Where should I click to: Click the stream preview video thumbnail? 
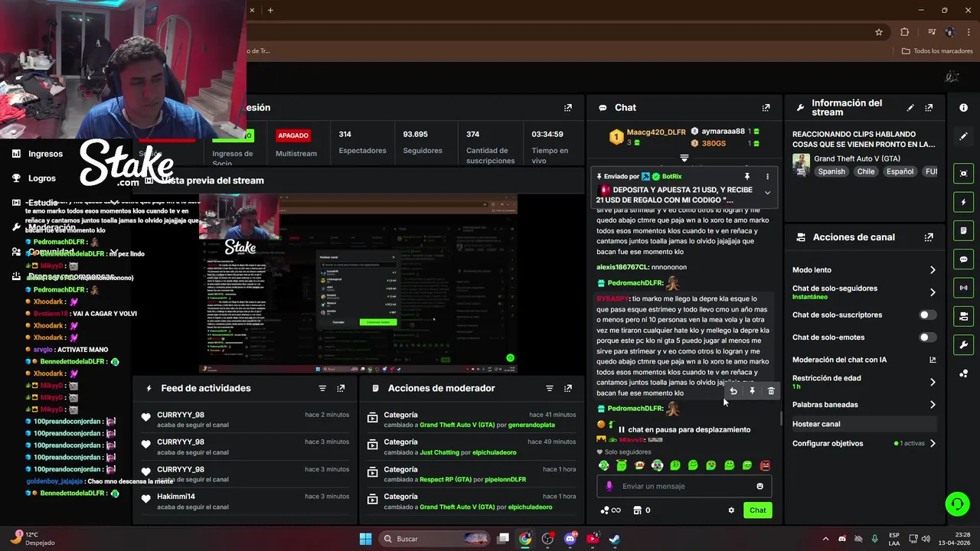358,284
